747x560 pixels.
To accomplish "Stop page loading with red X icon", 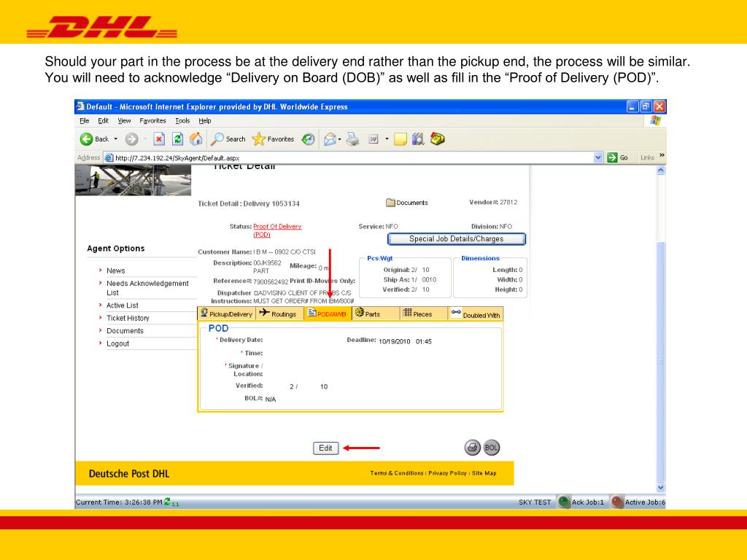I will (158, 139).
